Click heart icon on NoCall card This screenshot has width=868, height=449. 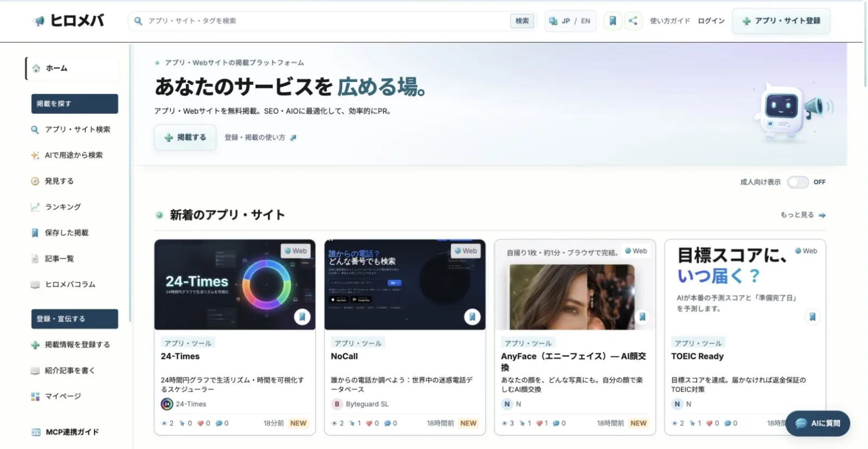368,423
